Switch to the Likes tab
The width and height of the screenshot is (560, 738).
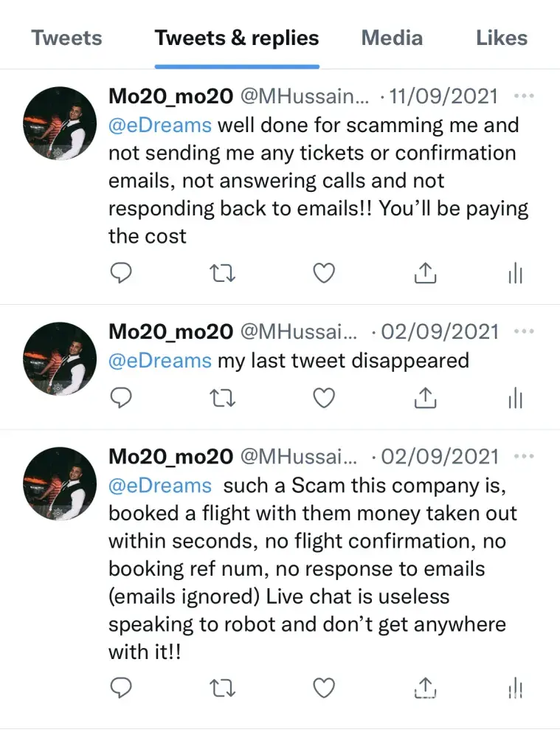tap(502, 38)
